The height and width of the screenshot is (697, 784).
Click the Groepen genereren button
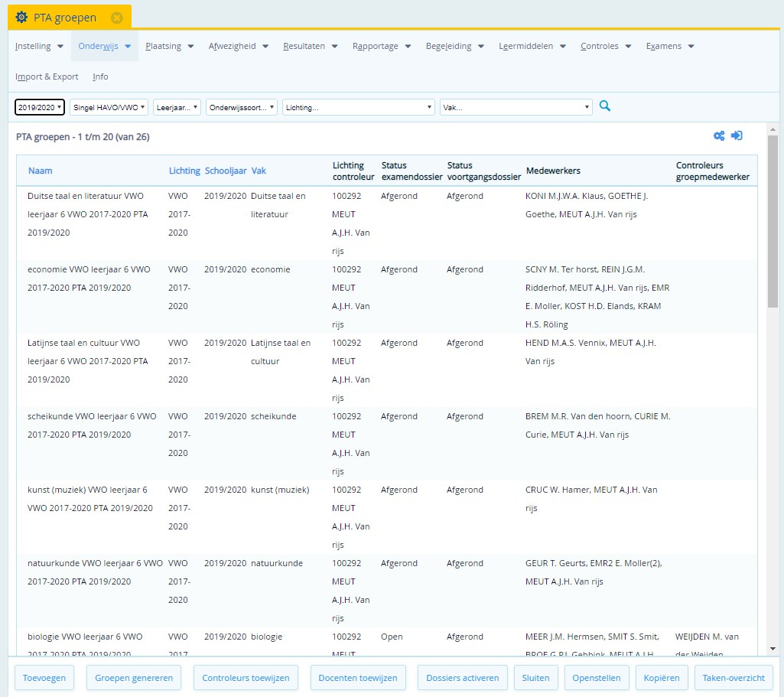pyautogui.click(x=134, y=678)
